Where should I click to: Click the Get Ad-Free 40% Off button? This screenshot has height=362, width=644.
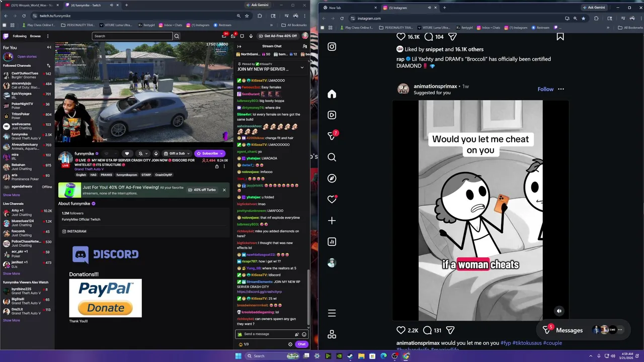(x=277, y=36)
